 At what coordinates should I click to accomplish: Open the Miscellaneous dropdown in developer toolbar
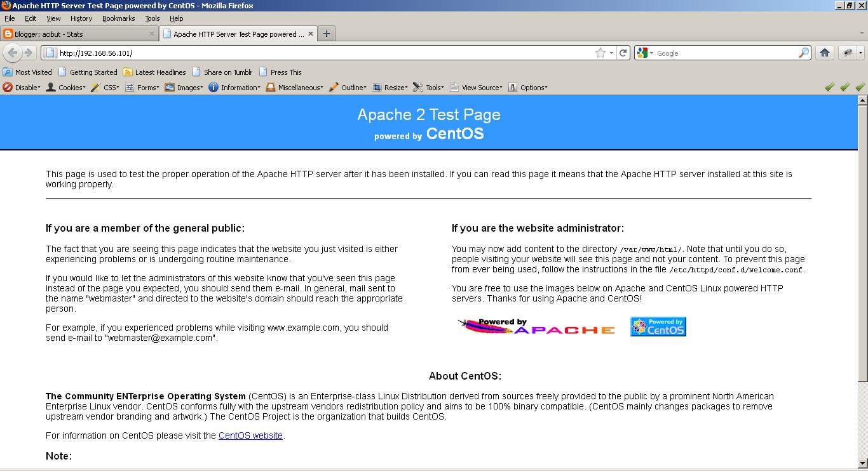click(x=294, y=88)
